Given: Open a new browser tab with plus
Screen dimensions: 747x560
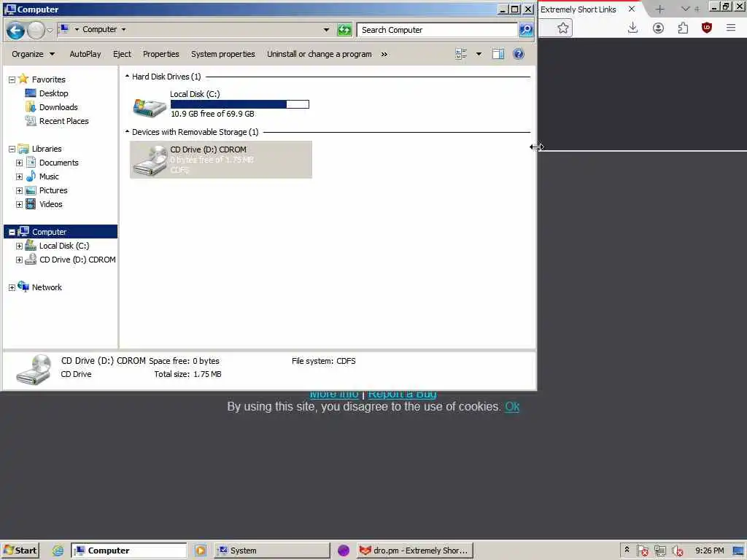Looking at the screenshot, I should tap(659, 9).
